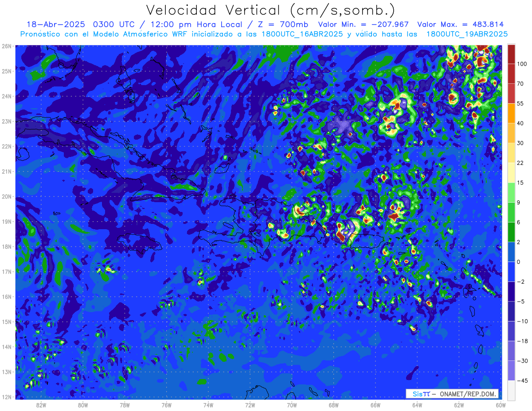Click longitude label '78W'
This screenshot has height=411, width=532.
[x=125, y=405]
